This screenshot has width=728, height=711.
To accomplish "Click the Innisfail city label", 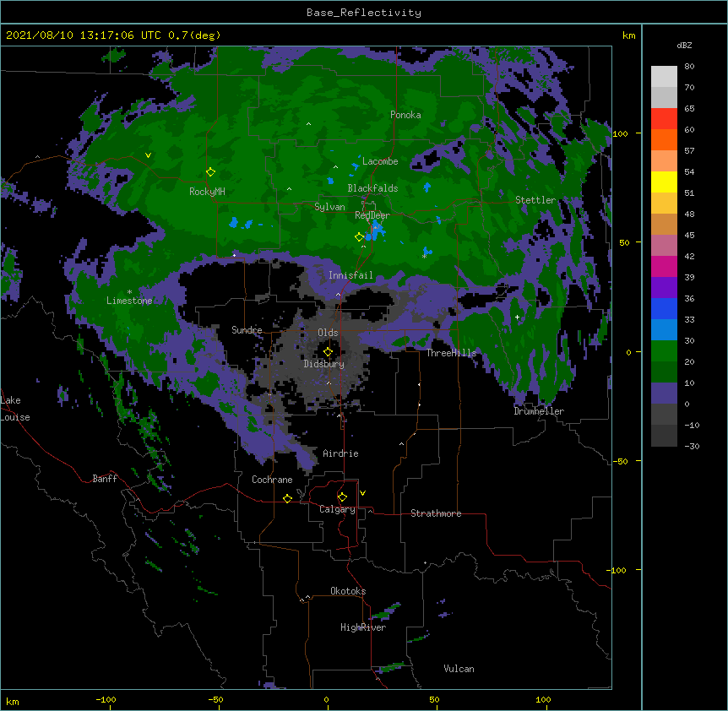I will (350, 275).
